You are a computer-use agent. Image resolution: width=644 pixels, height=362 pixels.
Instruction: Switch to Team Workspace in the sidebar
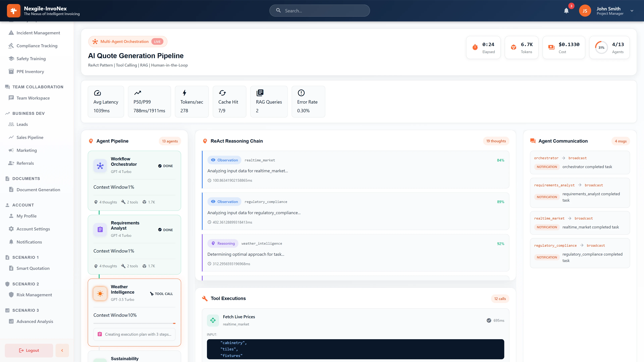tap(33, 98)
